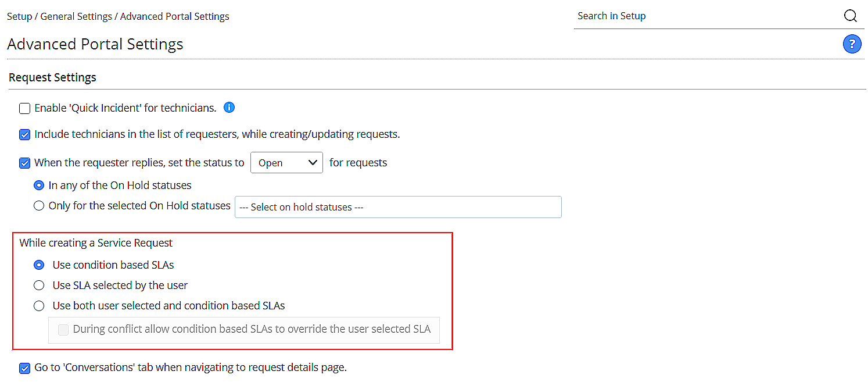Uncheck the Go to 'Conversations' tab checkbox
This screenshot has height=389, width=868.
click(x=24, y=368)
